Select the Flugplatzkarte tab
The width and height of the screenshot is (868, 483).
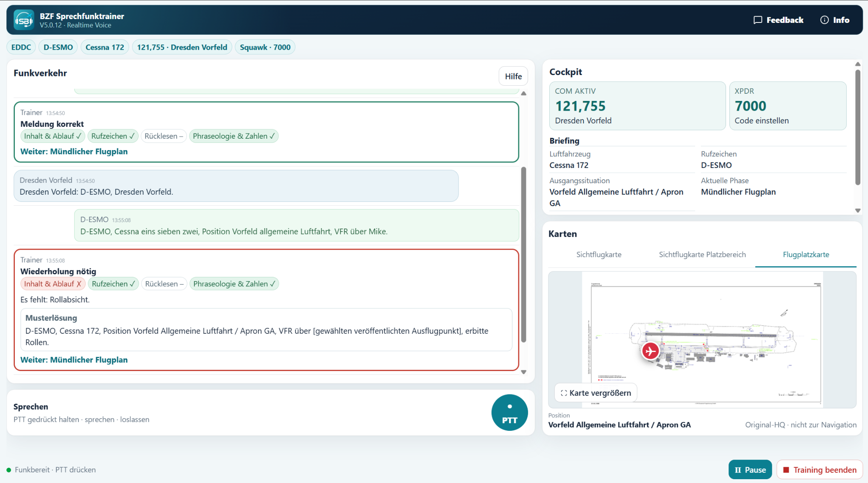[806, 254]
